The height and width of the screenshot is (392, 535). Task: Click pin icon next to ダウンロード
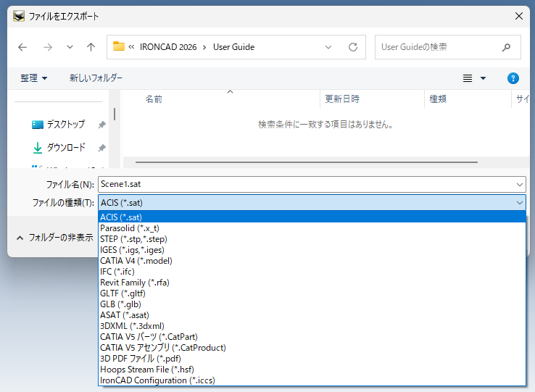[x=101, y=148]
